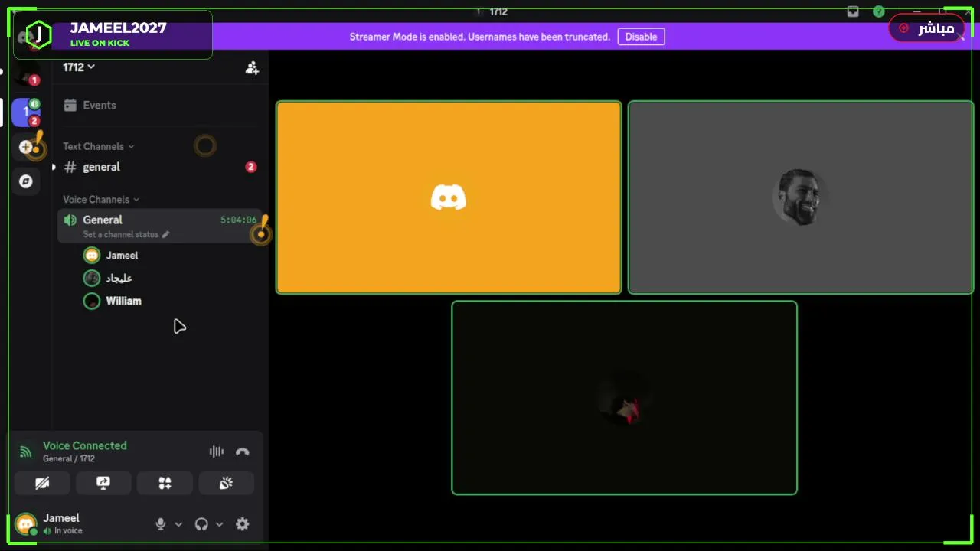Screen dimensions: 980x551
Task: Open microphone input options chevron
Action: (x=178, y=524)
